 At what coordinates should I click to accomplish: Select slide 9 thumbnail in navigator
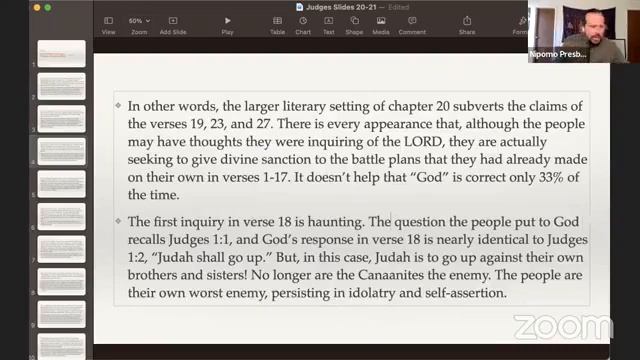(x=62, y=315)
